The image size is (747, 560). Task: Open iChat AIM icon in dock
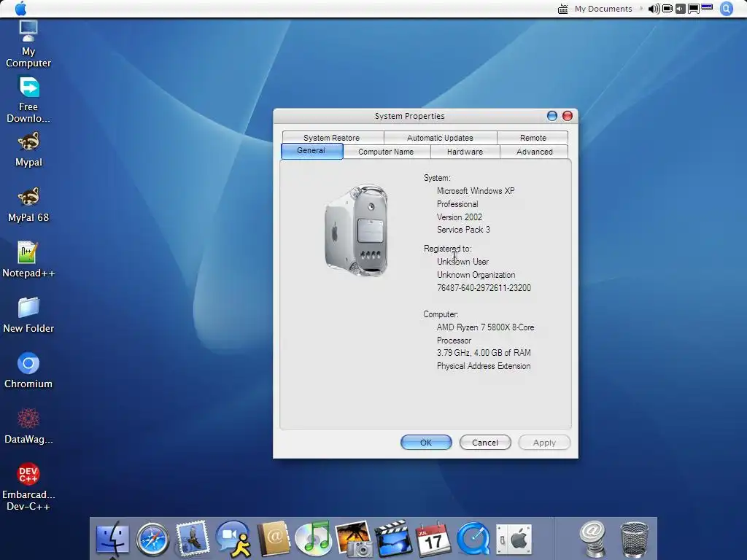[x=233, y=539]
